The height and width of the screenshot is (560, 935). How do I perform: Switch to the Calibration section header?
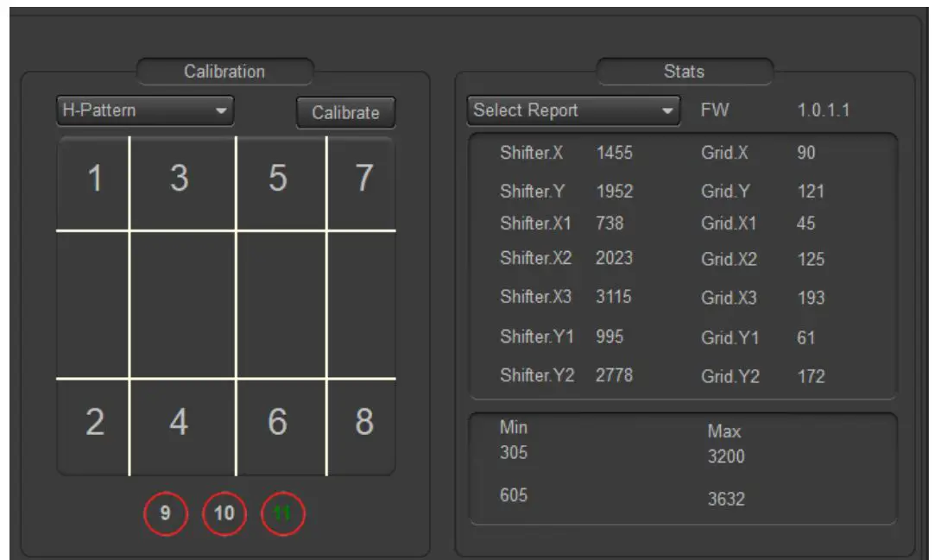tap(225, 72)
